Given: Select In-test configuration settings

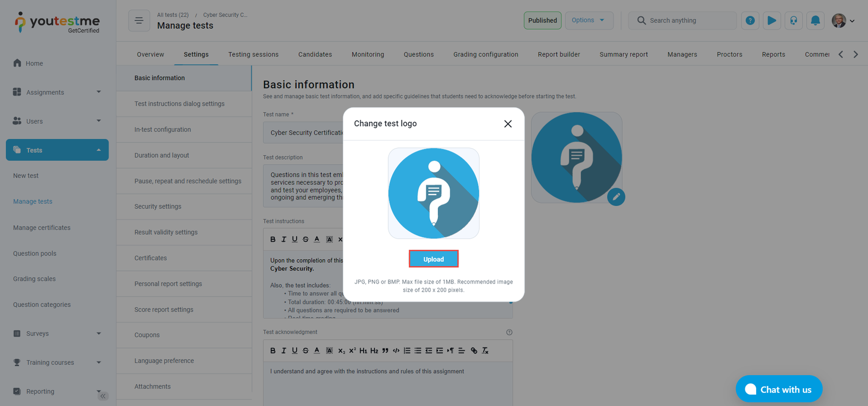Looking at the screenshot, I should [x=184, y=130].
